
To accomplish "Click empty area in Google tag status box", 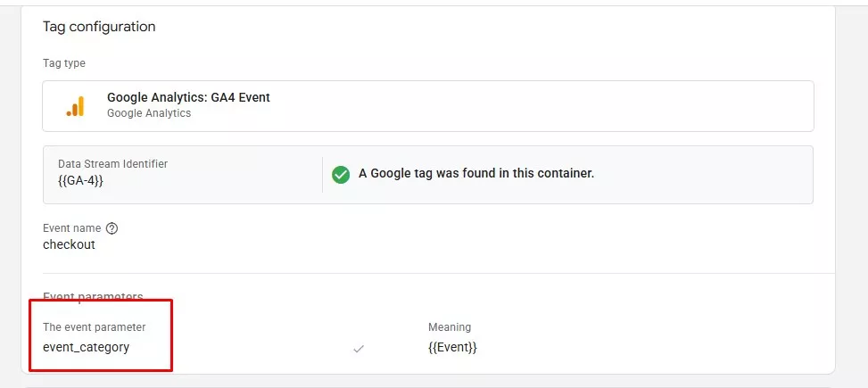I will click(x=703, y=175).
